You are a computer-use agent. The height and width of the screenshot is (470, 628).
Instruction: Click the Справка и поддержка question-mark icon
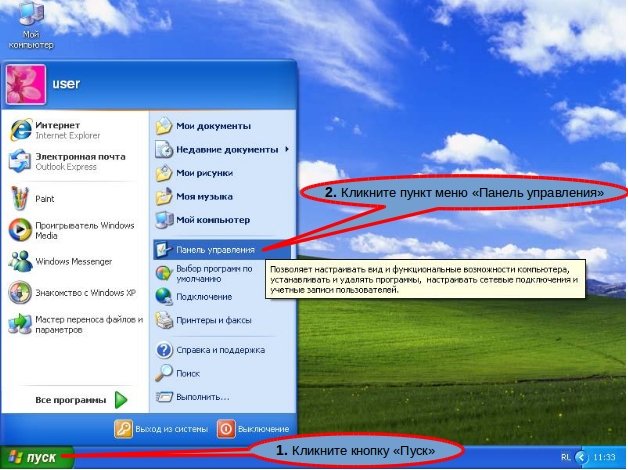164,350
